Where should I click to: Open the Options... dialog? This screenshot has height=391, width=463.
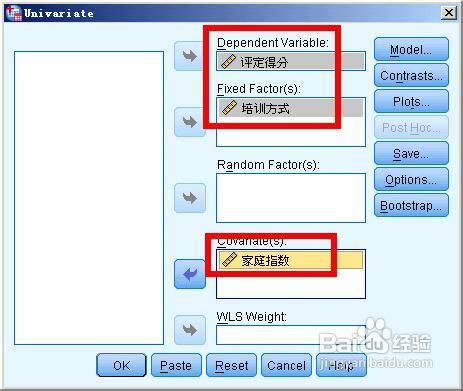(x=411, y=179)
